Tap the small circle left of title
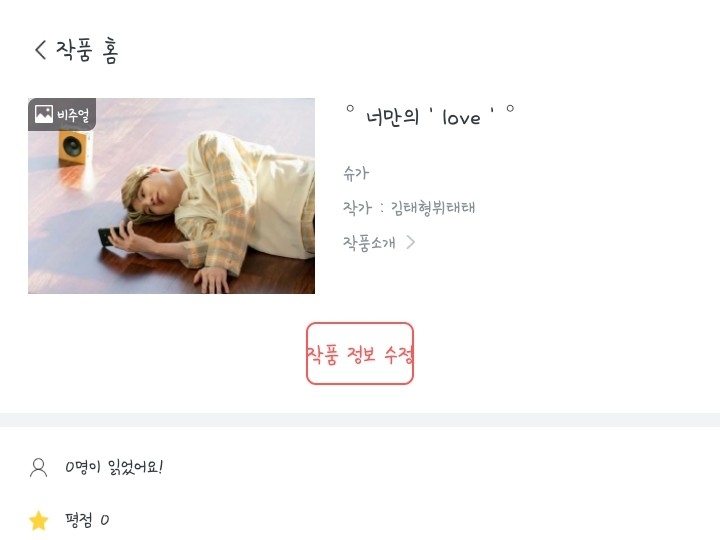The height and width of the screenshot is (540, 720). coord(350,109)
